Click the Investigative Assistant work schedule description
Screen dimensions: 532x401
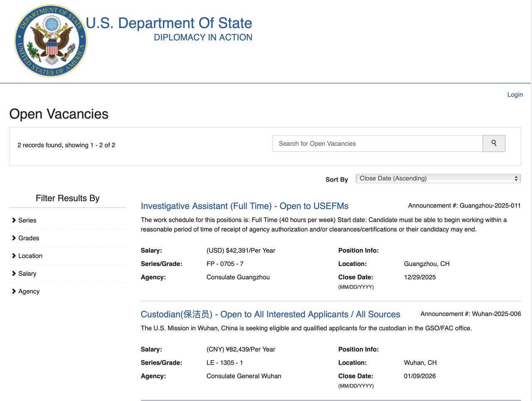point(324,225)
